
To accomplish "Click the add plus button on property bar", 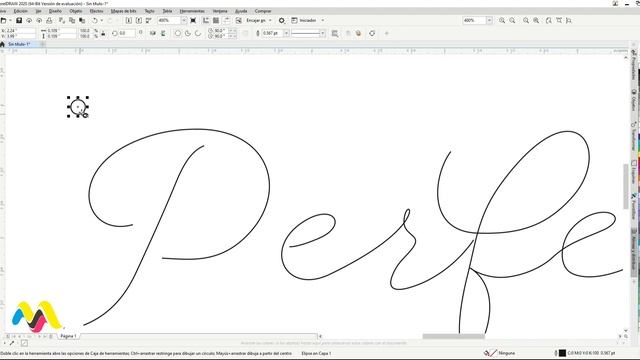I will pos(387,33).
